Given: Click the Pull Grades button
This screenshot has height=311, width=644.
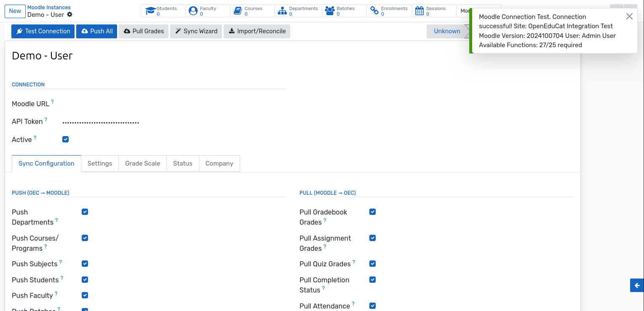Looking at the screenshot, I should [x=144, y=31].
